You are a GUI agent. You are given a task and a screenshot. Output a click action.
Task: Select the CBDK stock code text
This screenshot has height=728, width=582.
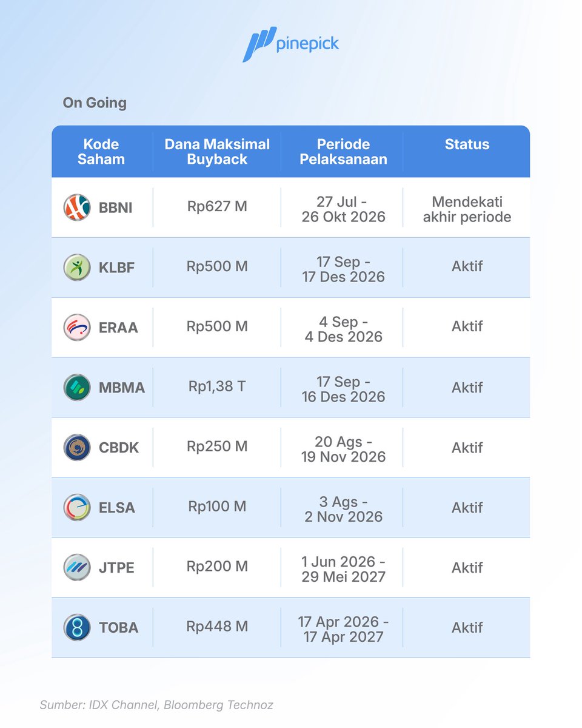[119, 448]
